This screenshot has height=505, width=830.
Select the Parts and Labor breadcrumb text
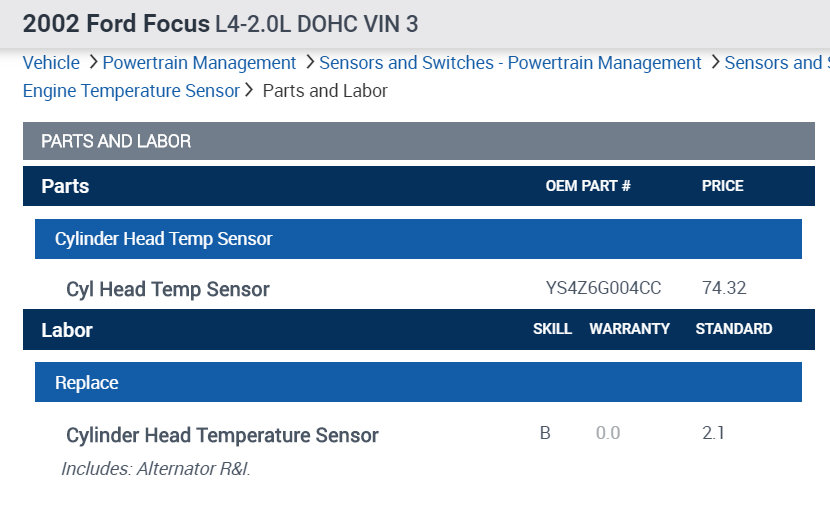(x=325, y=91)
